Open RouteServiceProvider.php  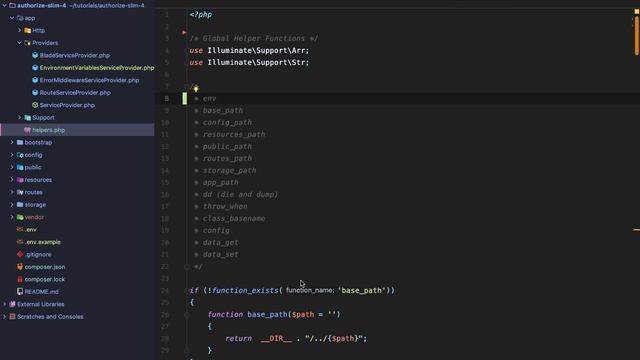point(75,93)
